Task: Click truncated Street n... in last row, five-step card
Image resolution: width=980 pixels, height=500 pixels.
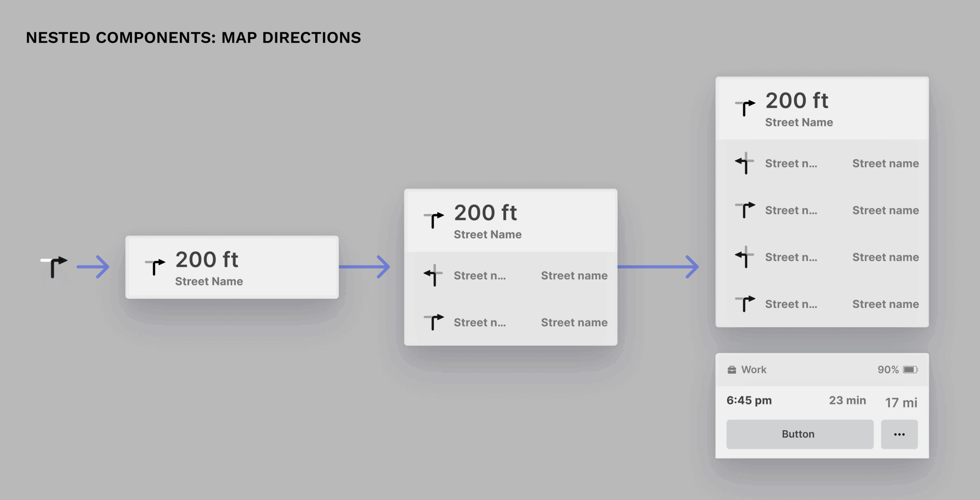Action: 791,304
